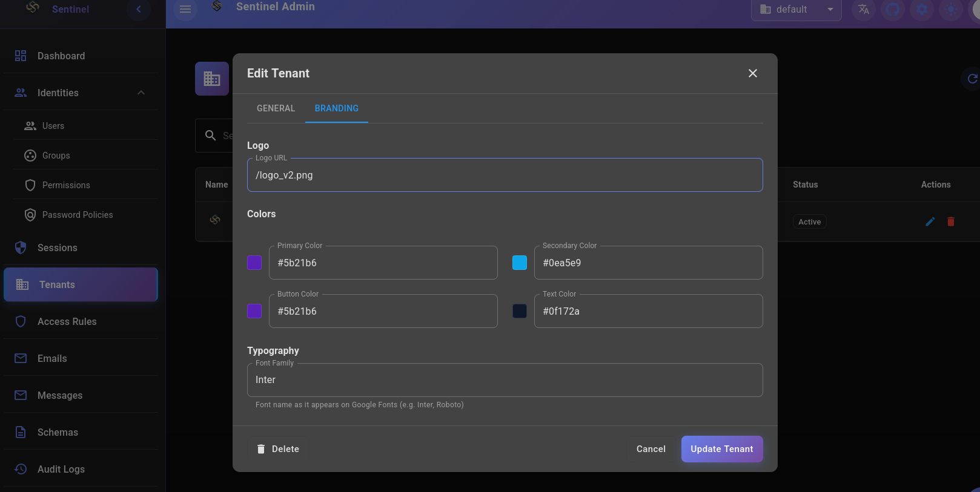This screenshot has width=980, height=492.
Task: Open Password Policies in the sidebar
Action: coord(85,215)
